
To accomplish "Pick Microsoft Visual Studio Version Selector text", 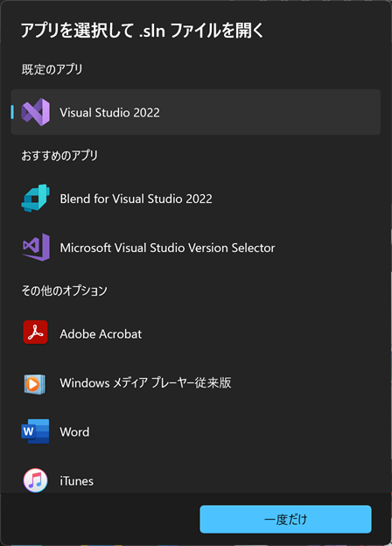I will tap(167, 248).
